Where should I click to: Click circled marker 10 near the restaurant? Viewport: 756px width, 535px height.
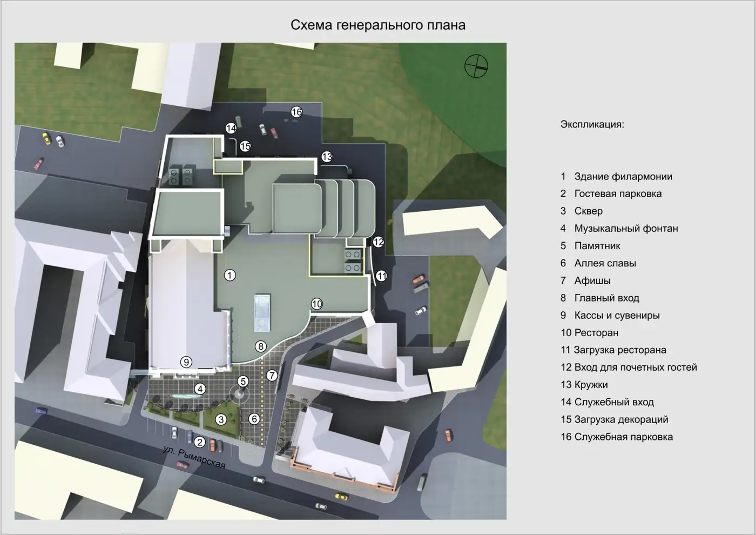[317, 304]
